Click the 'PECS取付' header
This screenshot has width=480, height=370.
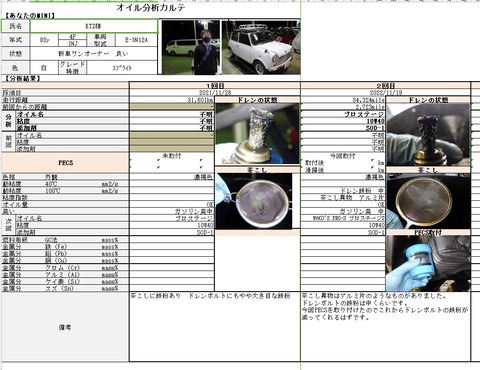pyautogui.click(x=428, y=232)
